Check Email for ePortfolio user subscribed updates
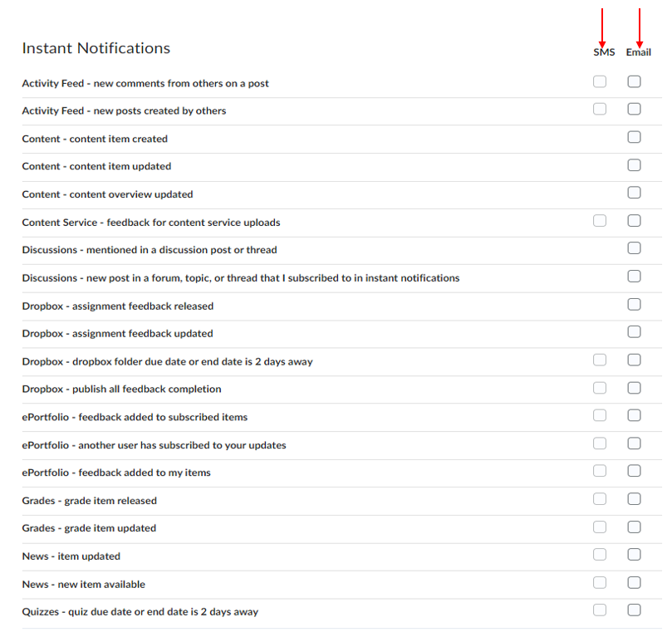 (x=635, y=443)
